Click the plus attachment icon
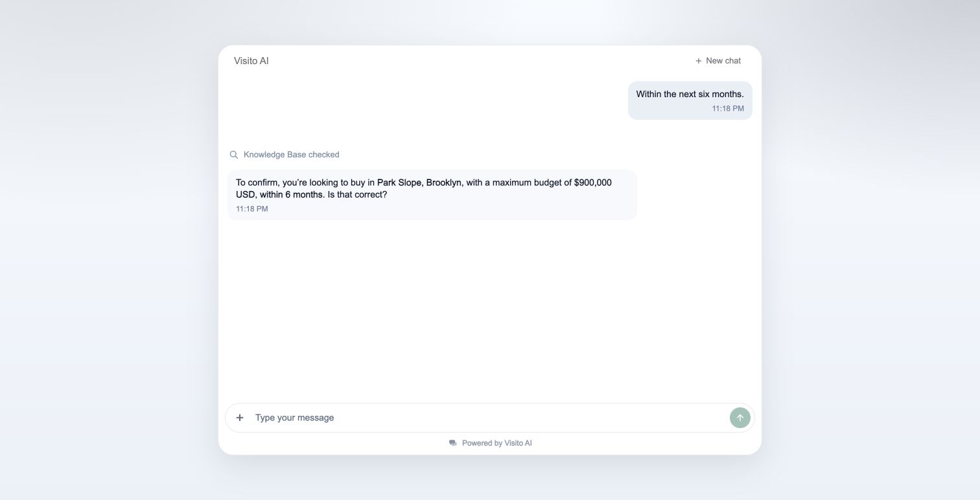The height and width of the screenshot is (500, 980). coord(240,418)
